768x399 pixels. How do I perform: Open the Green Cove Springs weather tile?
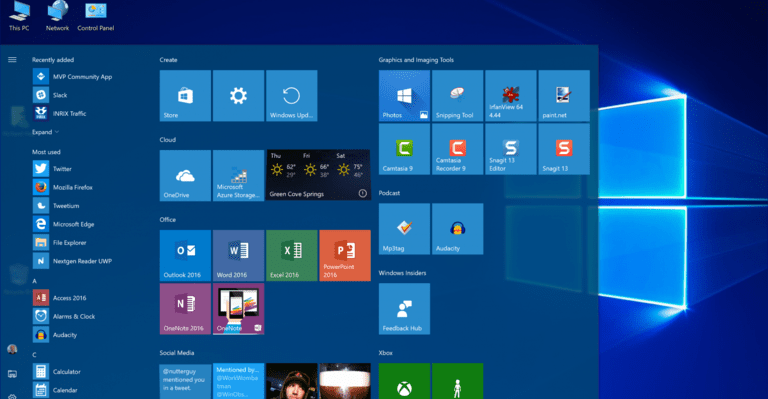[318, 175]
